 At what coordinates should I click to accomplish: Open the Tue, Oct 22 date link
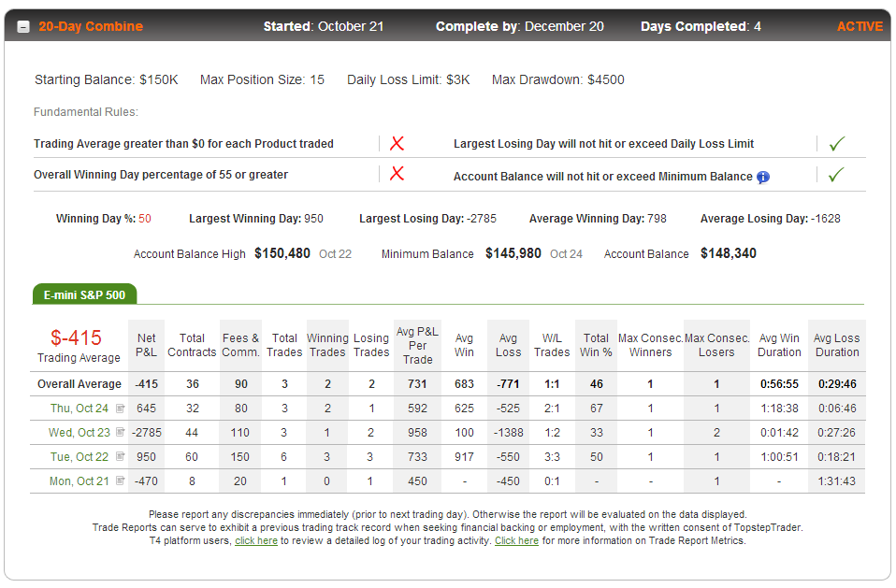point(79,457)
